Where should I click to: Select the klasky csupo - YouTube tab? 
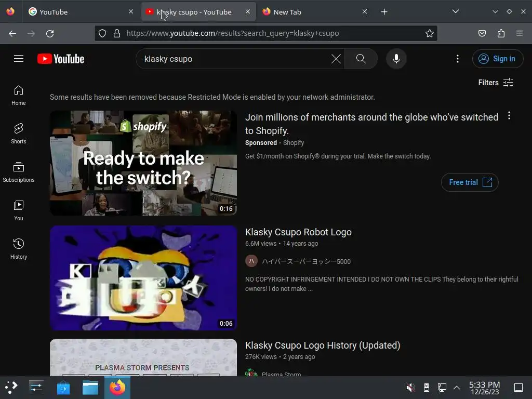(198, 12)
